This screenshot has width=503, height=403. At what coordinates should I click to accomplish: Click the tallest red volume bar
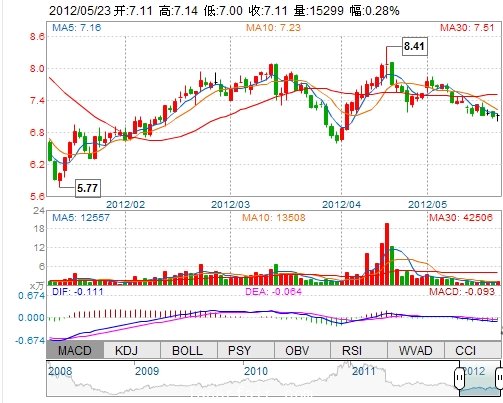[387, 254]
